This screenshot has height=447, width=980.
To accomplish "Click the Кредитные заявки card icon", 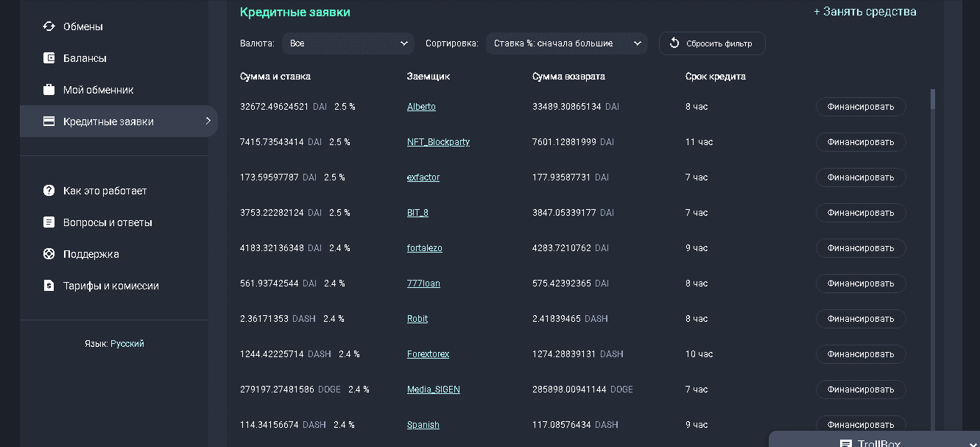I will tap(49, 121).
